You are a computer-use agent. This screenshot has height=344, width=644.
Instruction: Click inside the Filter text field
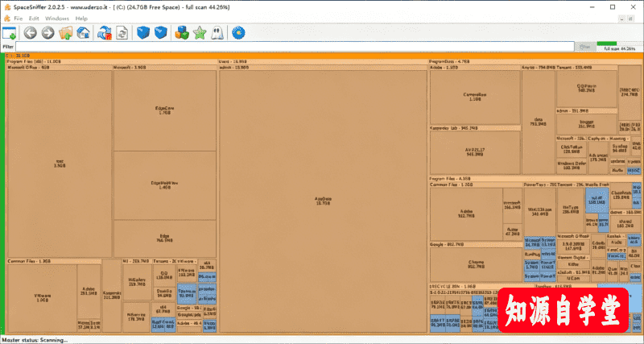tap(295, 47)
